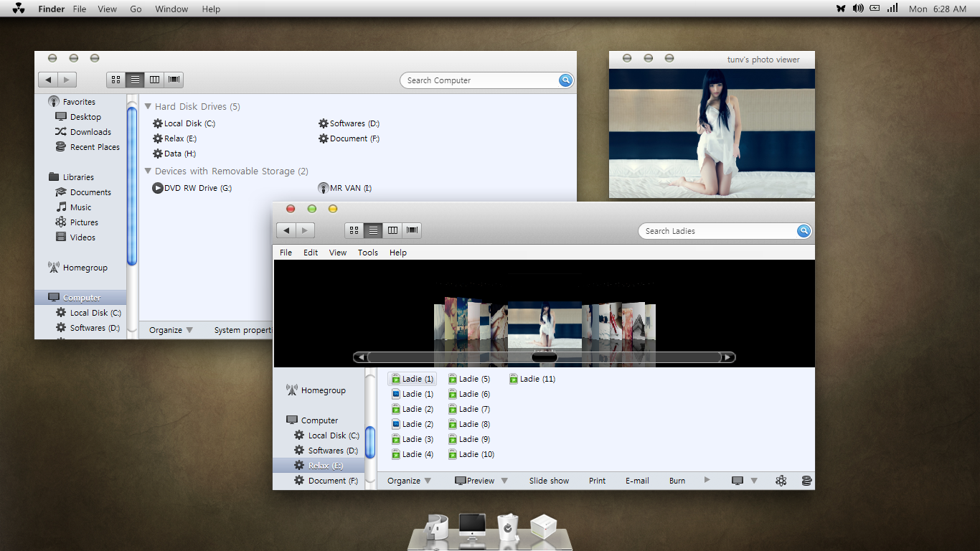Go back in the Computer window
The image size is (980, 551).
click(48, 80)
